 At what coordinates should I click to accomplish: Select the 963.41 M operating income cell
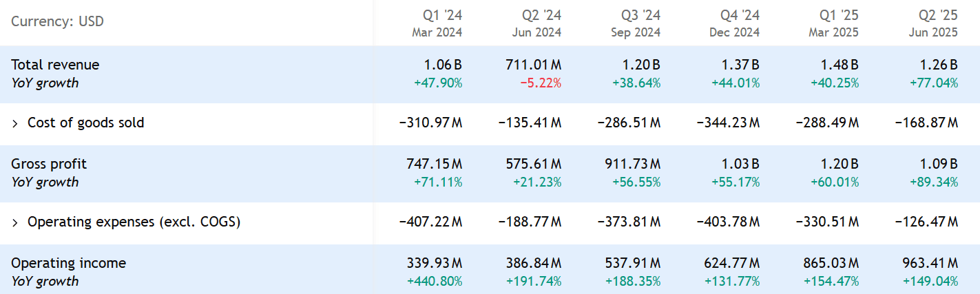(930, 263)
